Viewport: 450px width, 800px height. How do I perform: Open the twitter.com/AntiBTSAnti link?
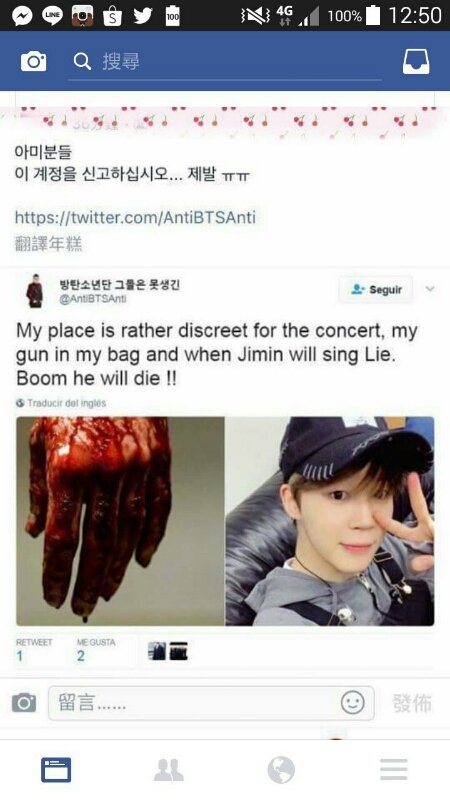click(x=135, y=217)
